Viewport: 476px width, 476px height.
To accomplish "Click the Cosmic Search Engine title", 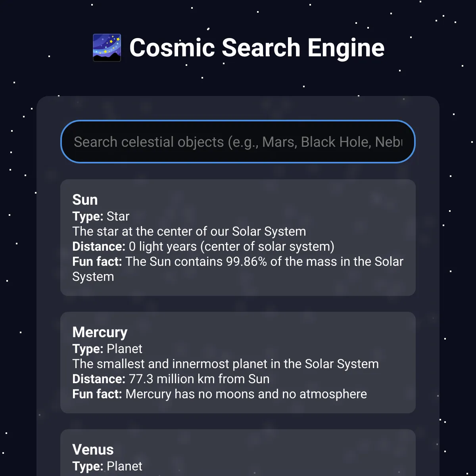I will click(x=238, y=48).
